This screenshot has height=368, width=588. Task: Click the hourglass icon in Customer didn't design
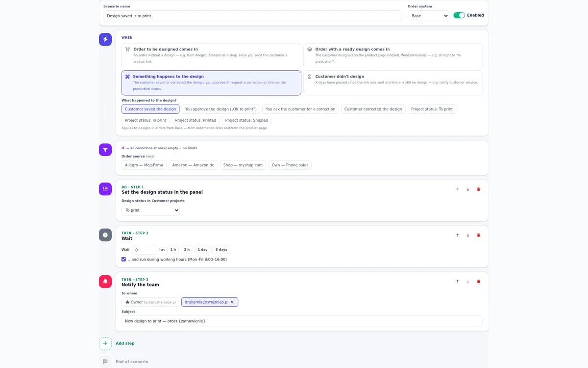tap(309, 77)
